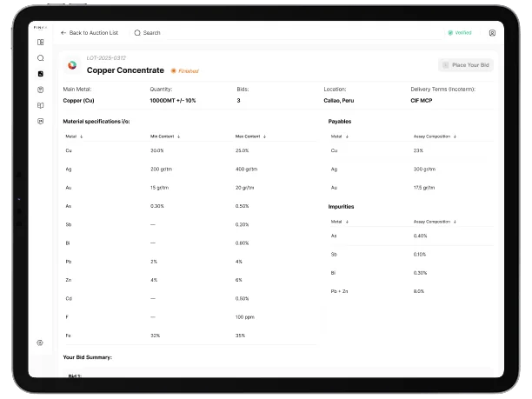Click the Pb max content 4%
The height and width of the screenshot is (399, 532).
[239, 262]
